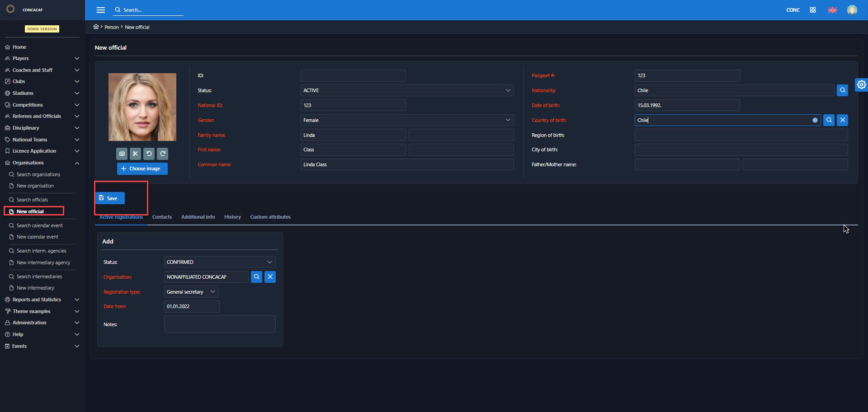Click the Save button

coord(110,198)
